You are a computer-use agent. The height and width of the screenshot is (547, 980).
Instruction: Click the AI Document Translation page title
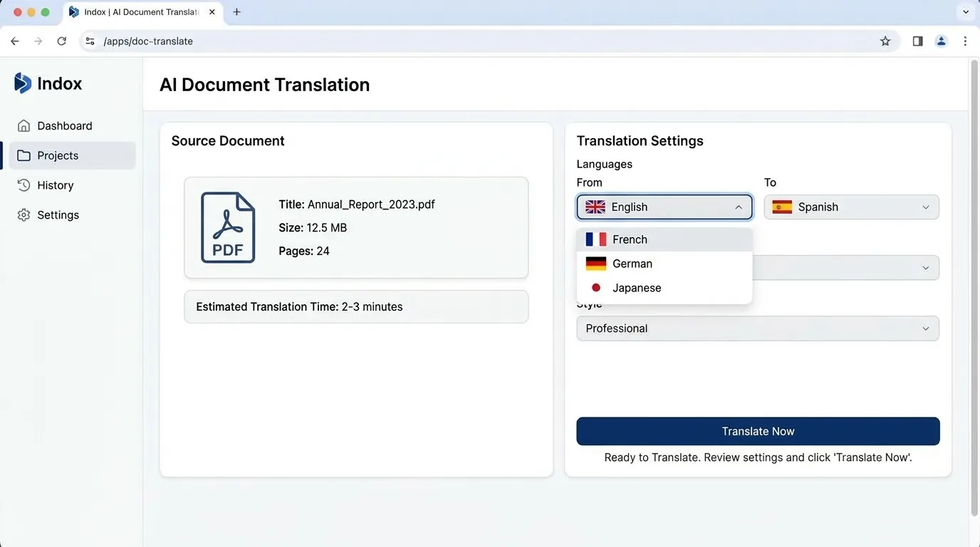click(265, 85)
